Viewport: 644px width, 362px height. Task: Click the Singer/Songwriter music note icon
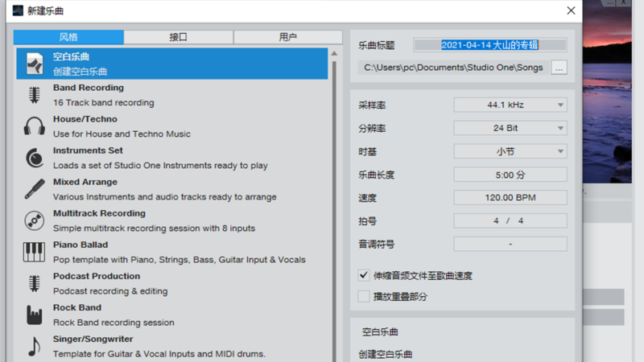34,346
